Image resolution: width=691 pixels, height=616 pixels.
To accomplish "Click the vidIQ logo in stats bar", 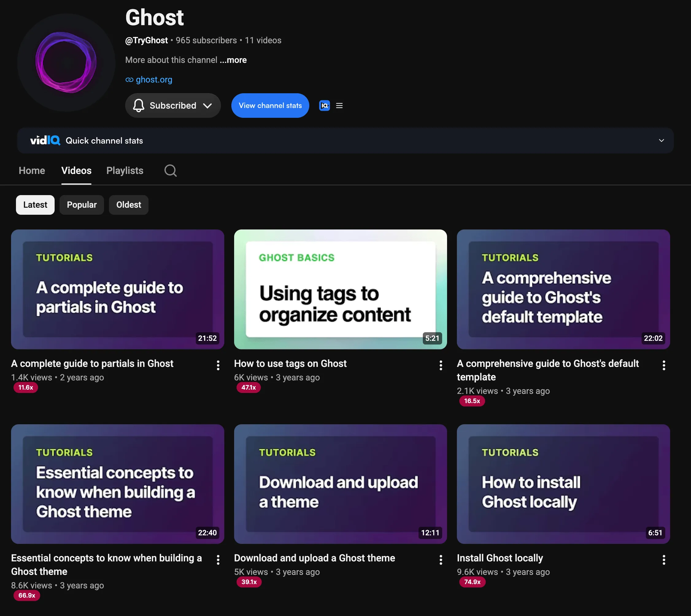I will pyautogui.click(x=45, y=141).
